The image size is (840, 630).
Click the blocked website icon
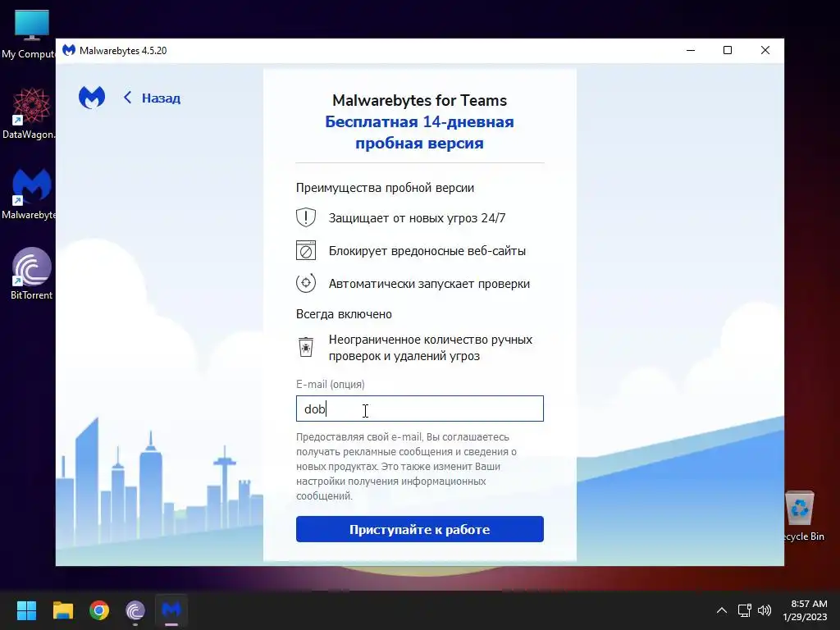[306, 250]
